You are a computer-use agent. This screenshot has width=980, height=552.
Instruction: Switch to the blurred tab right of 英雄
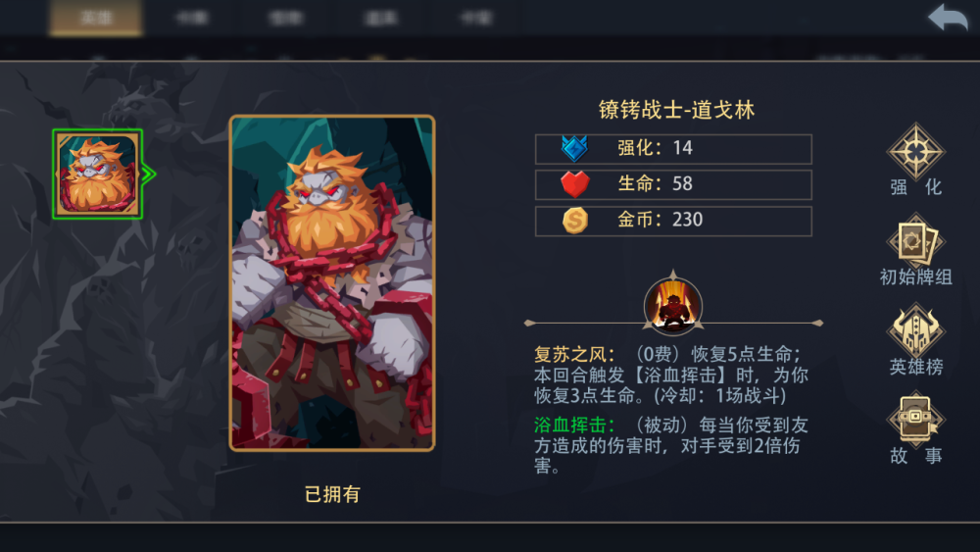(x=191, y=18)
